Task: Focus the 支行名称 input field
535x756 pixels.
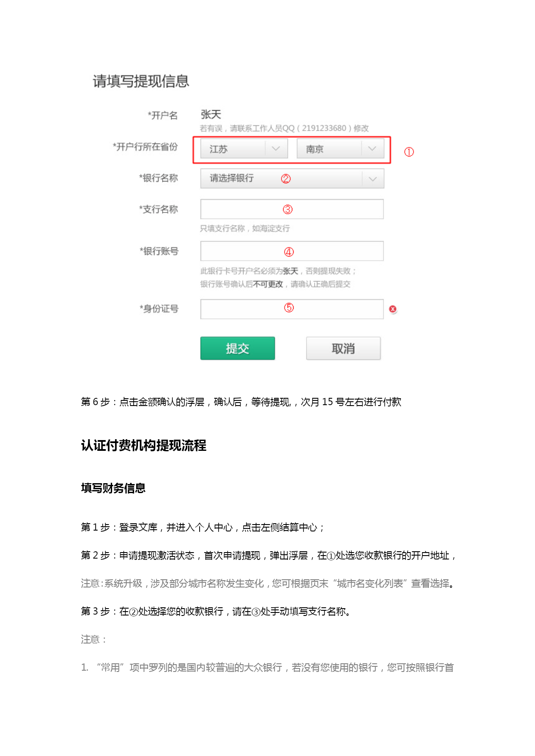Action: tap(292, 209)
